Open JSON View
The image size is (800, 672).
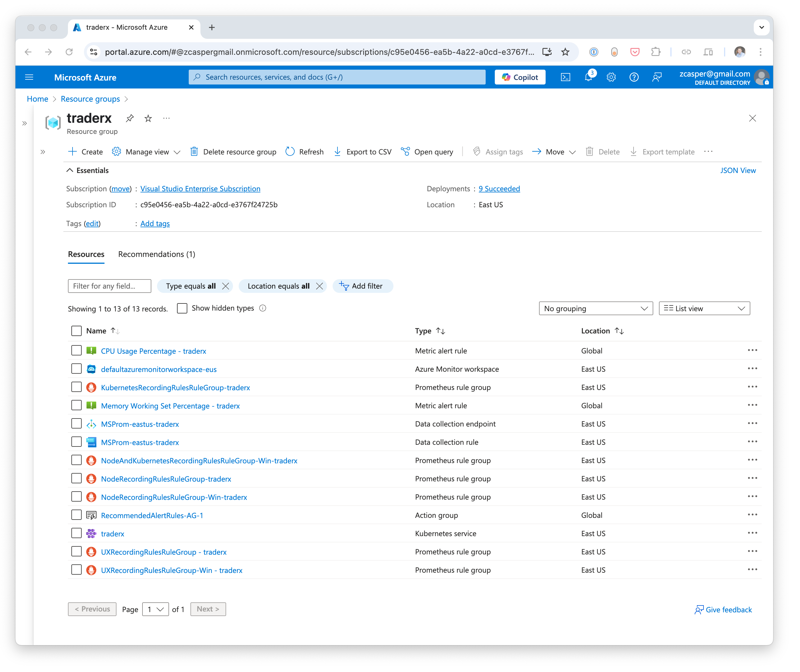738,171
